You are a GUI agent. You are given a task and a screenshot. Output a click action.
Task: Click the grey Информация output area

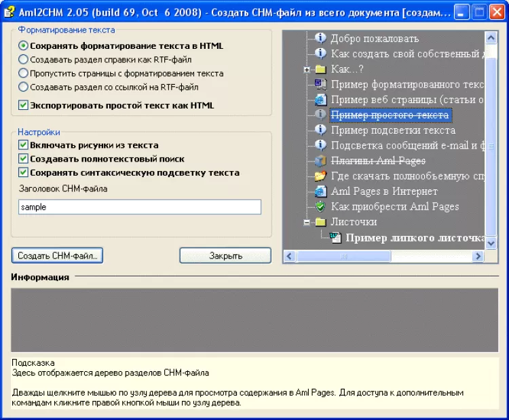coord(254,320)
